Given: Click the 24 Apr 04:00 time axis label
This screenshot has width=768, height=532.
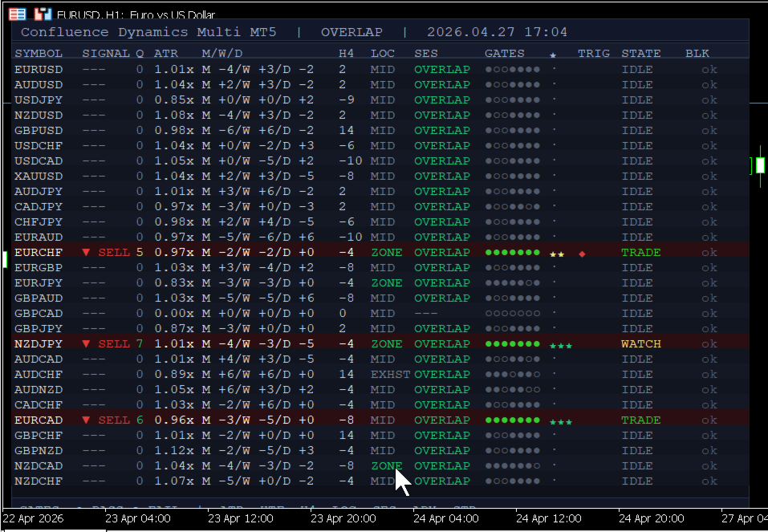Looking at the screenshot, I should (445, 519).
